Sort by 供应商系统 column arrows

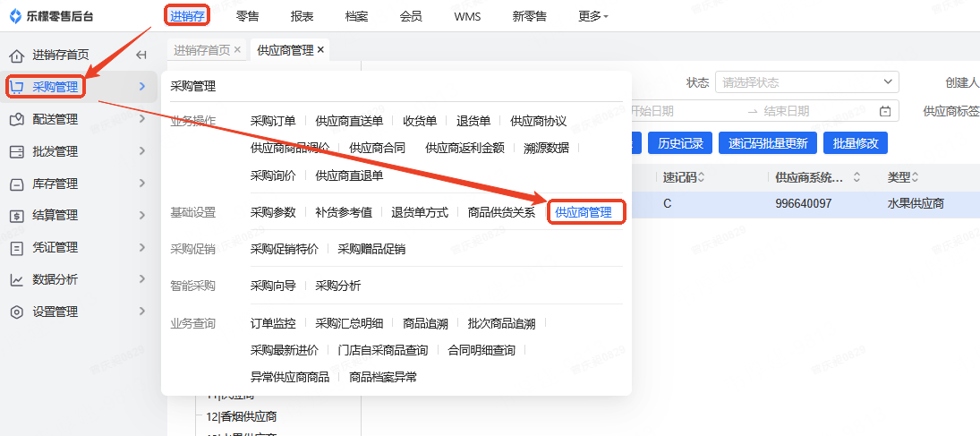click(x=856, y=177)
